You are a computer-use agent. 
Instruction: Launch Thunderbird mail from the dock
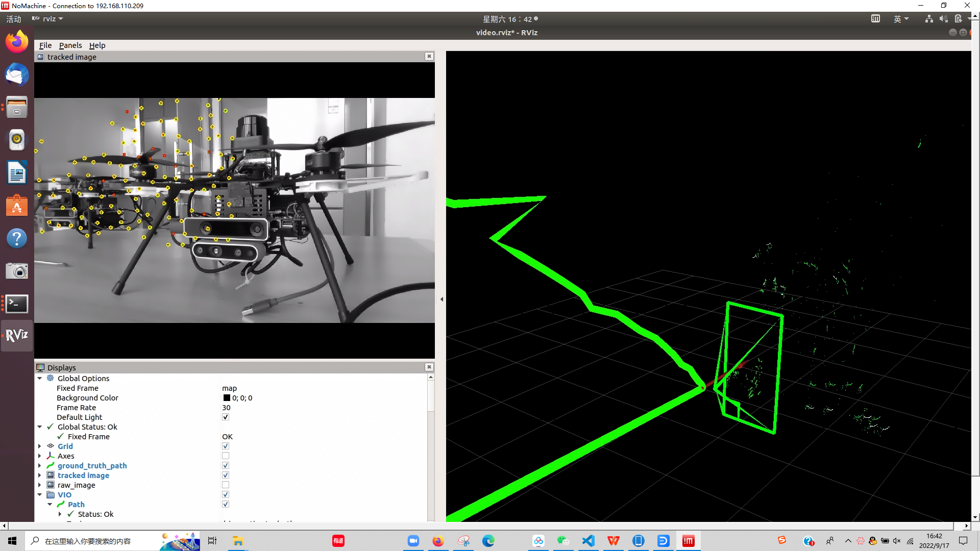[17, 75]
